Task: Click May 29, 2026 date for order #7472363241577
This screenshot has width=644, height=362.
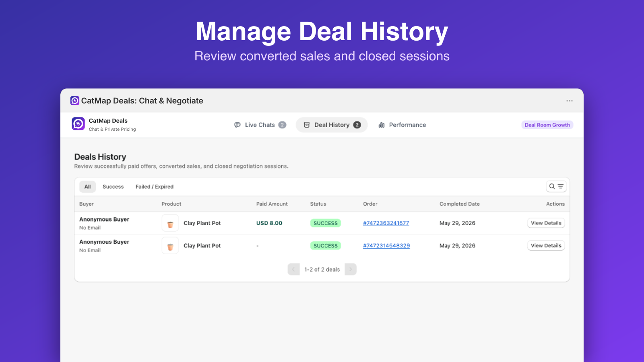Action: [457, 223]
